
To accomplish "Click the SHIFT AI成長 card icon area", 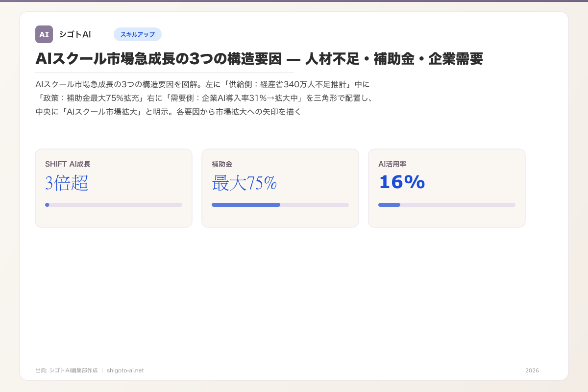I will (64, 164).
